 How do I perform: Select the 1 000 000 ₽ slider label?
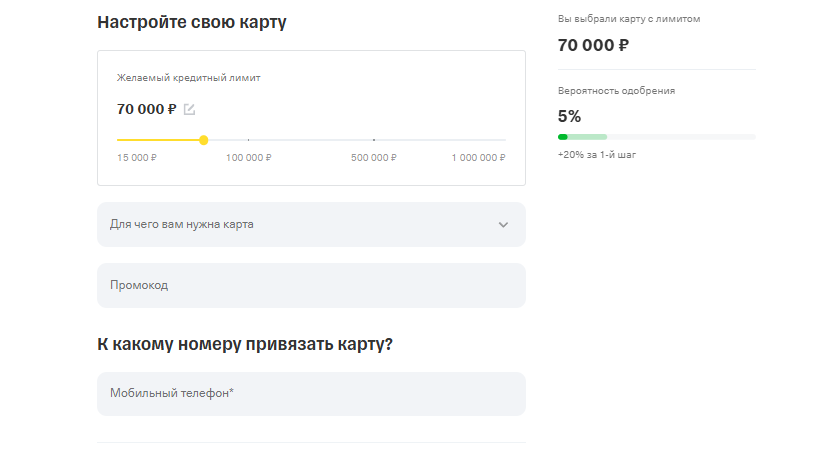point(478,158)
